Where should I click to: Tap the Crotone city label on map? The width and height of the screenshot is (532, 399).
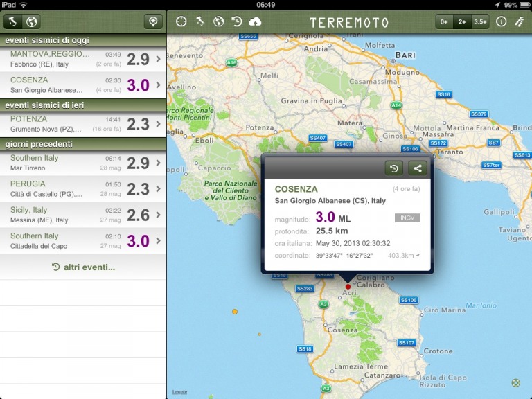click(x=438, y=351)
